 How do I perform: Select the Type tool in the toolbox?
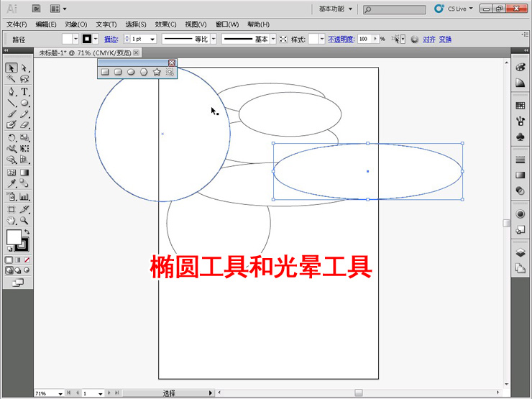24,92
